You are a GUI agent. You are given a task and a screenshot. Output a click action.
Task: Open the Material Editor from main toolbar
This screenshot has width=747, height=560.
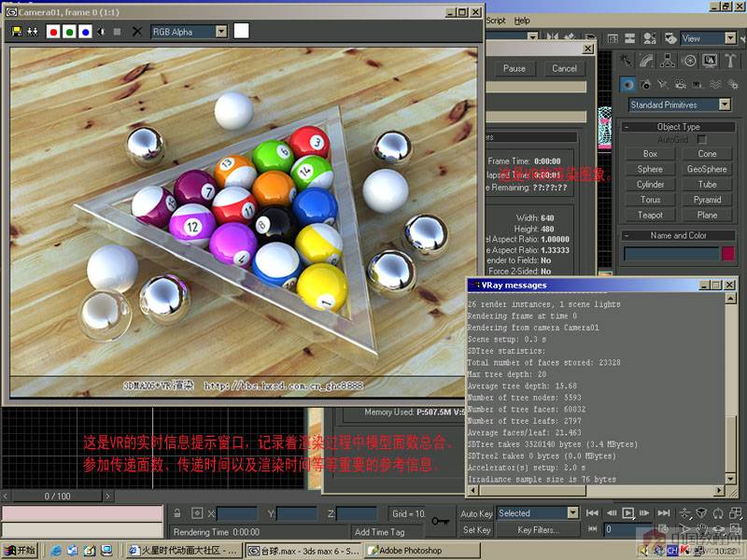point(649,38)
